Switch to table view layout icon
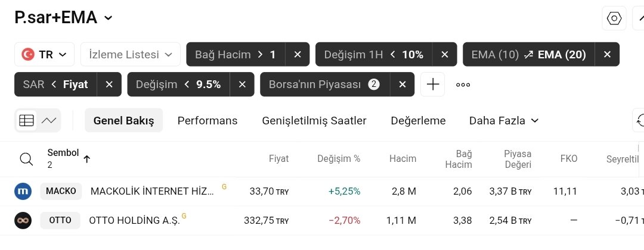The width and height of the screenshot is (644, 250). coord(26,121)
